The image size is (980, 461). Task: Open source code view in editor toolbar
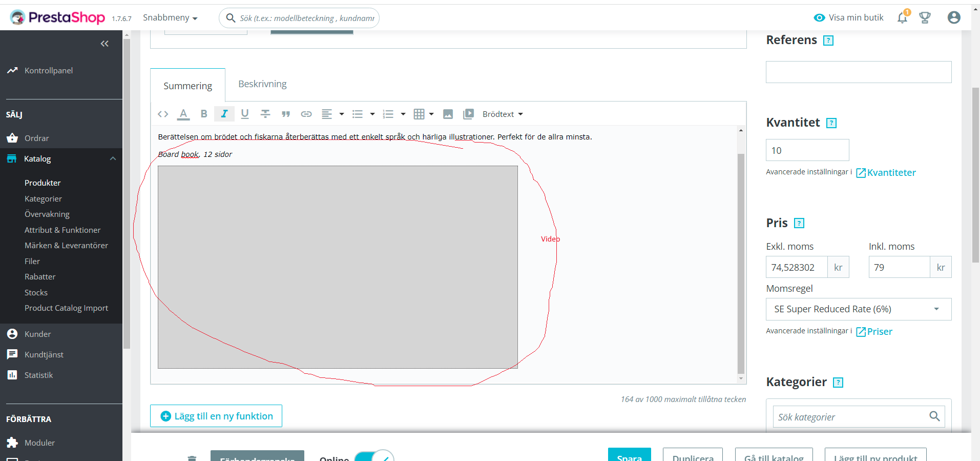(x=163, y=114)
